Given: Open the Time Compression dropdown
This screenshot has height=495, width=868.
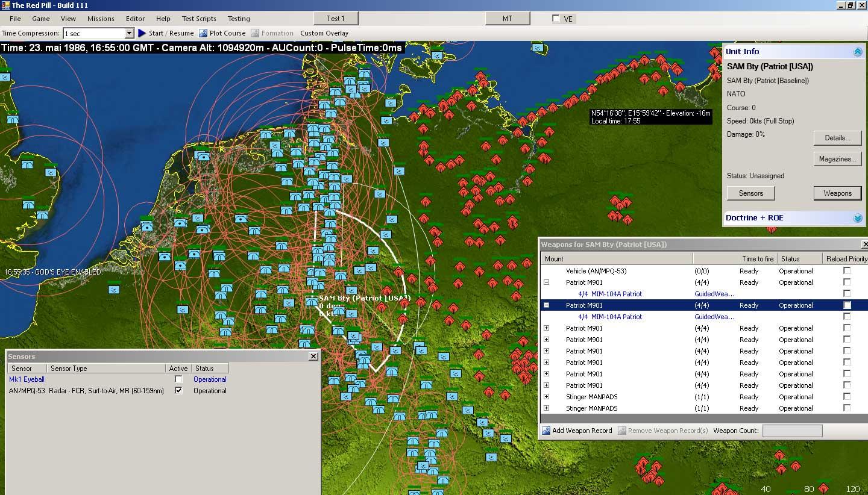Looking at the screenshot, I should click(129, 34).
